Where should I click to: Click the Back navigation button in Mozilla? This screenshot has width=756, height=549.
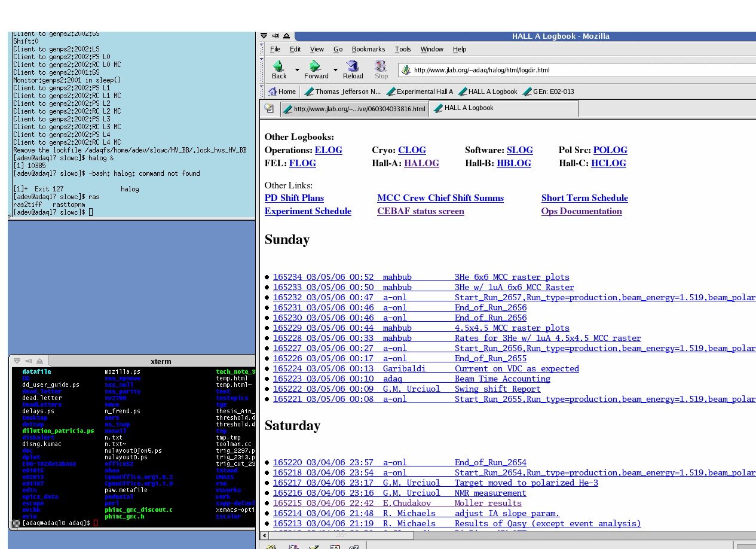[x=279, y=69]
